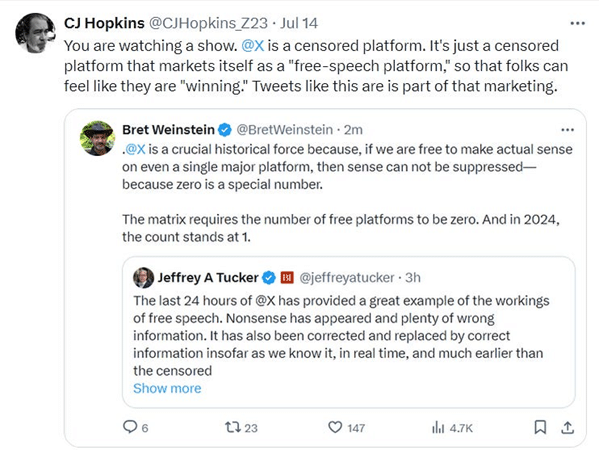Click the red BI affiliation badge
The width and height of the screenshot is (599, 450).
287,277
